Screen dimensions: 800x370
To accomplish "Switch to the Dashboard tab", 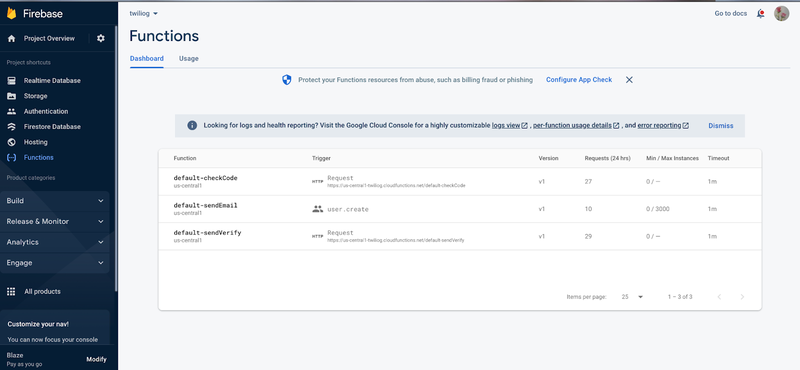I will point(147,58).
